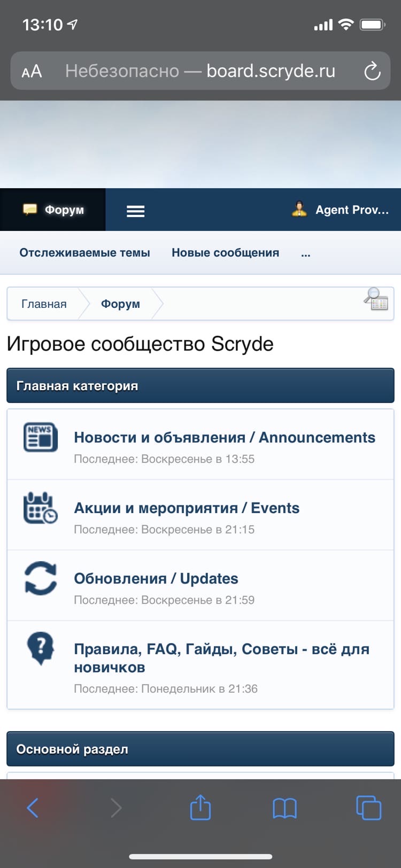This screenshot has width=401, height=868.
Task: Open Safari share sheet
Action: click(200, 808)
